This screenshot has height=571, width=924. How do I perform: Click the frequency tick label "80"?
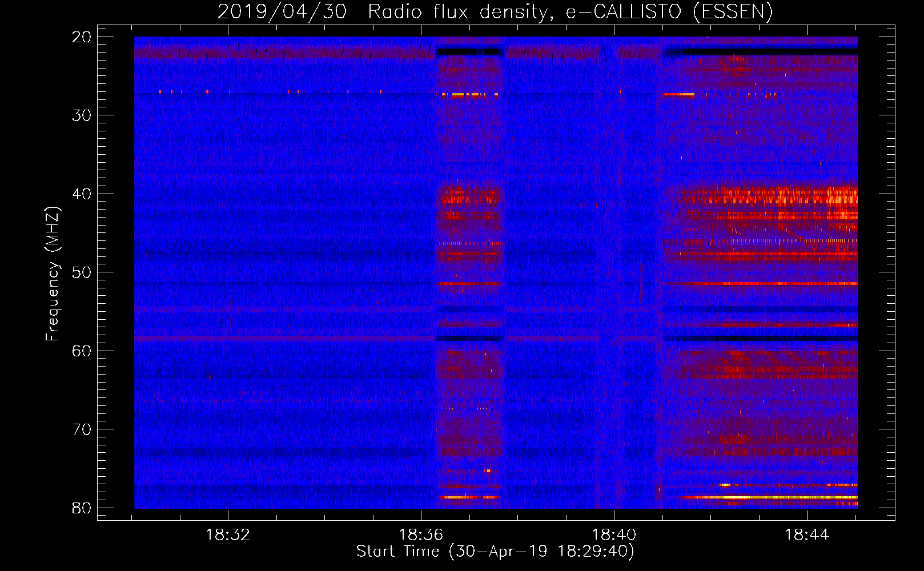(x=82, y=508)
